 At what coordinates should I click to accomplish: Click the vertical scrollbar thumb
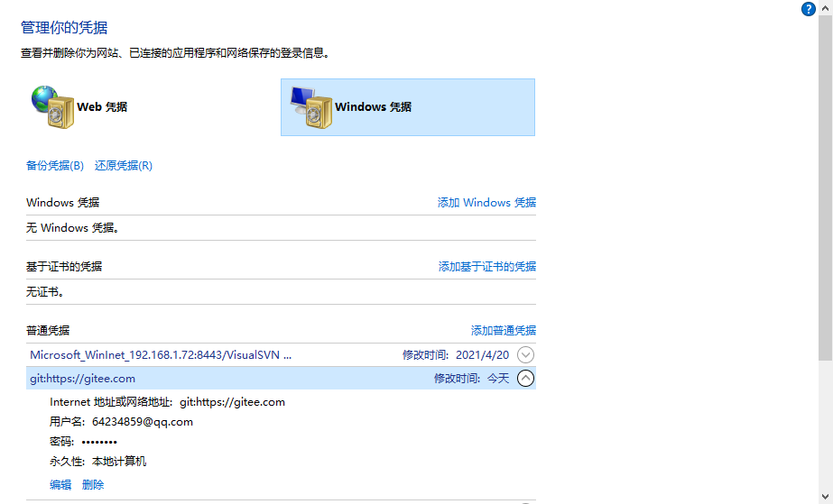click(x=826, y=188)
